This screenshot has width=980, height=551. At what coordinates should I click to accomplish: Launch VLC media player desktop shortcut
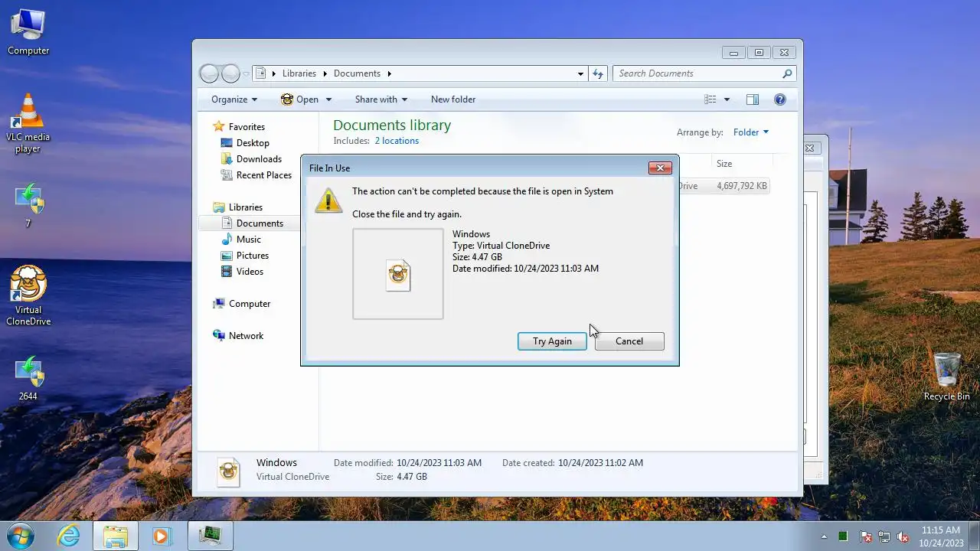click(28, 124)
